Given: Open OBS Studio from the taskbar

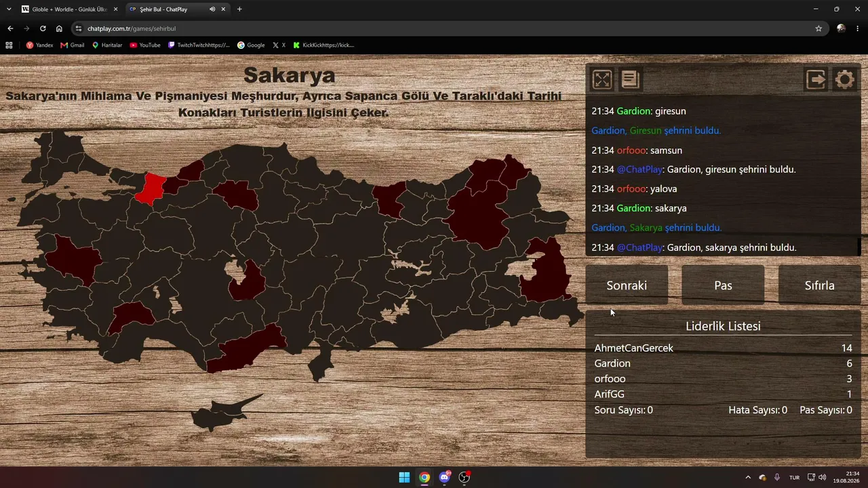Looking at the screenshot, I should (x=465, y=477).
